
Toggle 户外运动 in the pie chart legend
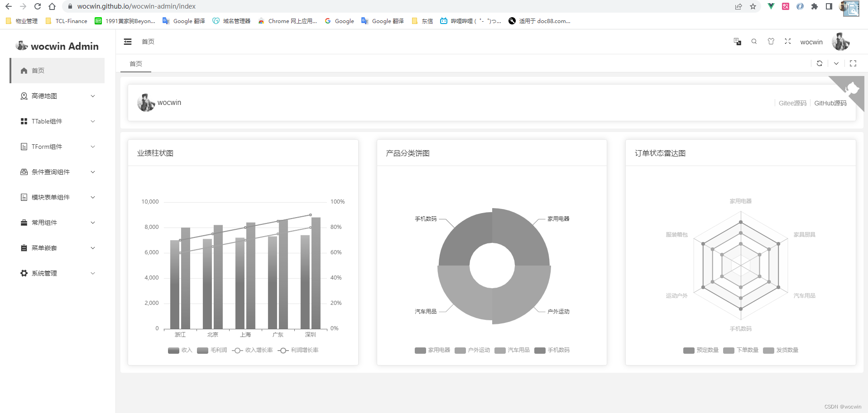472,350
